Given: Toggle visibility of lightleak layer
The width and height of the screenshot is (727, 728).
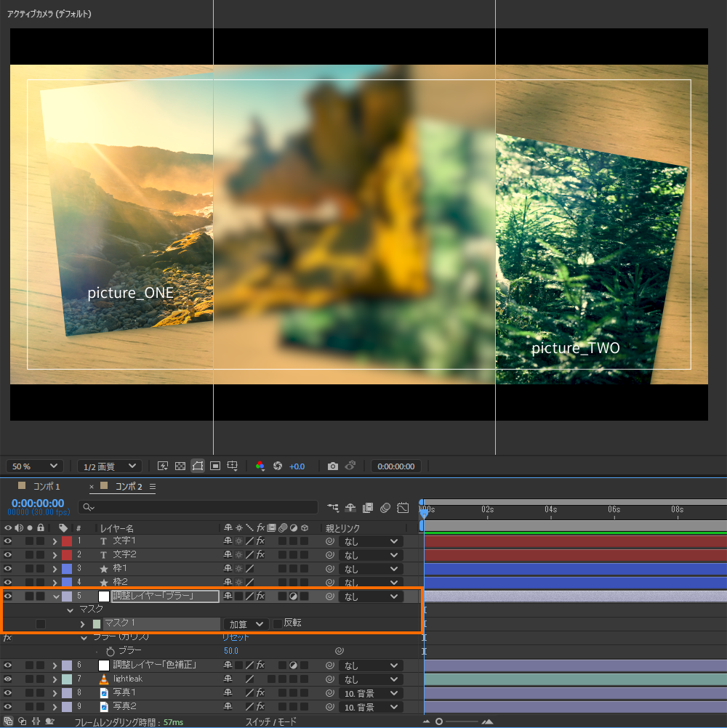Looking at the screenshot, I should point(8,679).
